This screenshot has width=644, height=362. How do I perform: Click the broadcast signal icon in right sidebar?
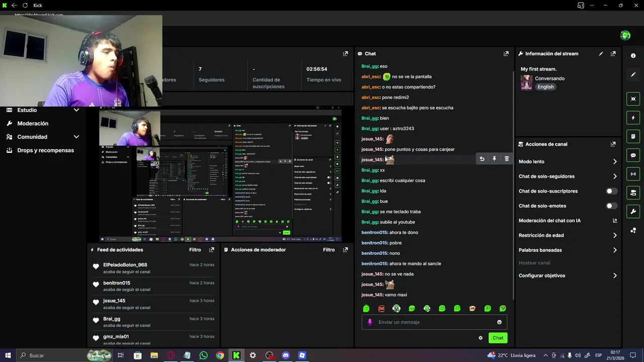pos(633,174)
